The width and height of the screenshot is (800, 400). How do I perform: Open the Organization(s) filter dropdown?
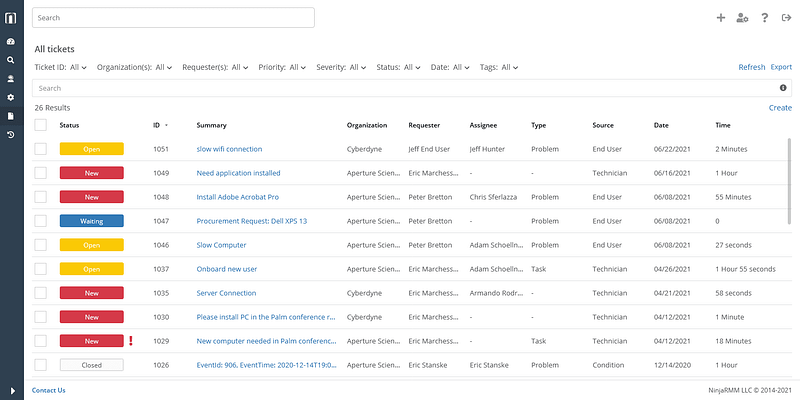[x=135, y=67]
